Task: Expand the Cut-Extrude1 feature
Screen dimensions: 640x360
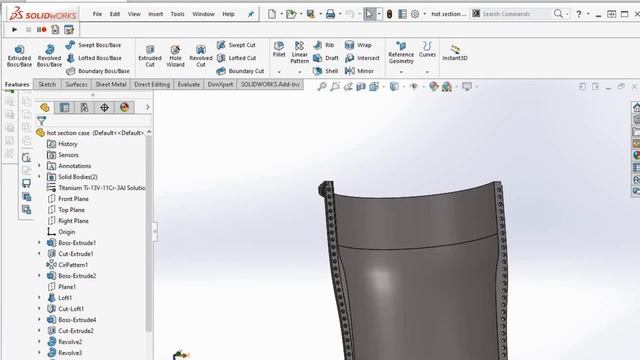Action: pos(40,253)
